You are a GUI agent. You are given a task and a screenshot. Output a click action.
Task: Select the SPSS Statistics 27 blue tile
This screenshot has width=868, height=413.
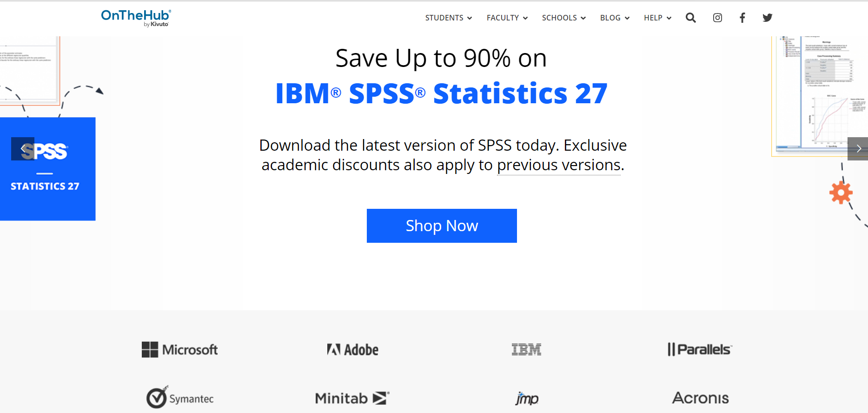click(x=47, y=169)
